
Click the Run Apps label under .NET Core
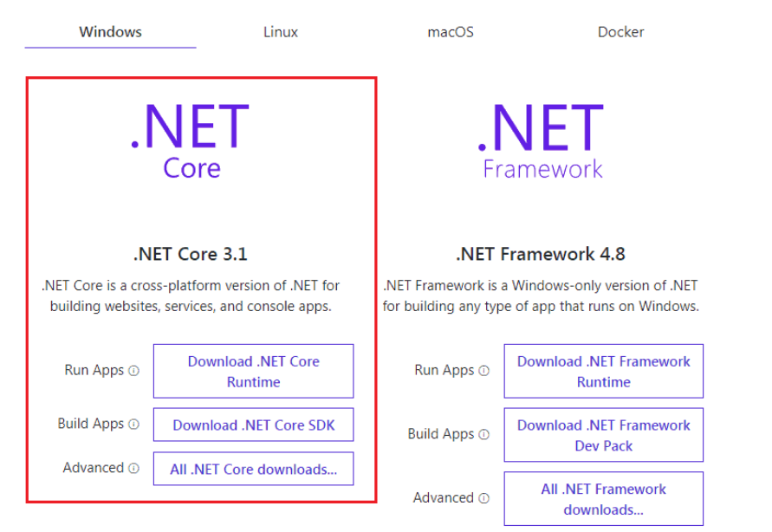click(94, 370)
